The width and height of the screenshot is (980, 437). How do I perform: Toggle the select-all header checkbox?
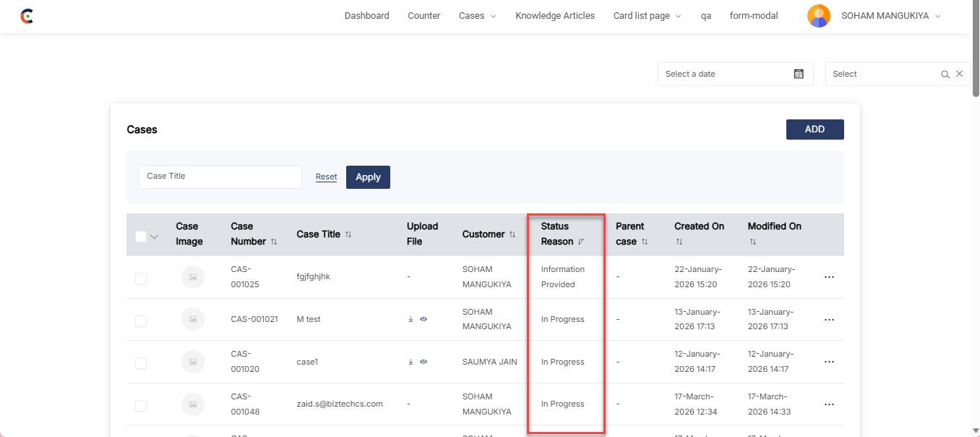[141, 236]
